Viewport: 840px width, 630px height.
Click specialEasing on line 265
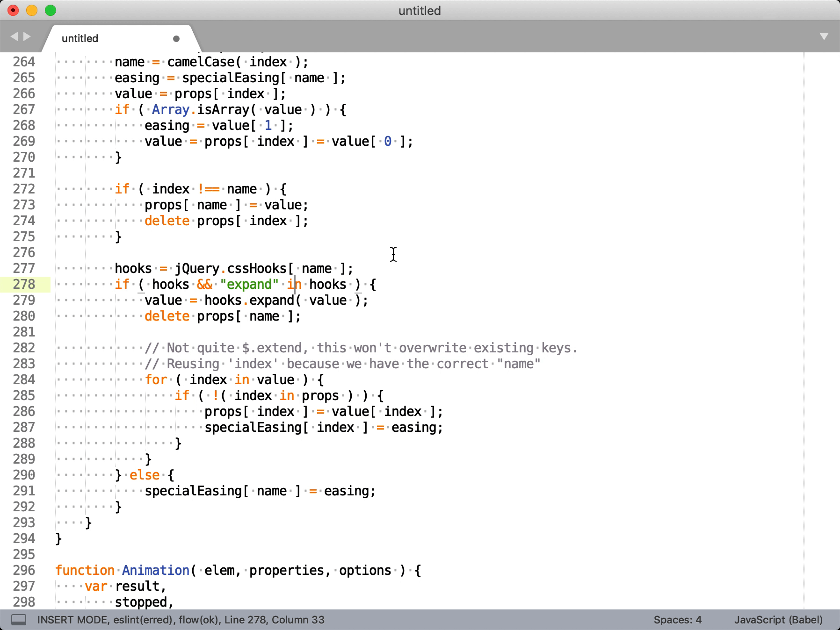coord(231,78)
